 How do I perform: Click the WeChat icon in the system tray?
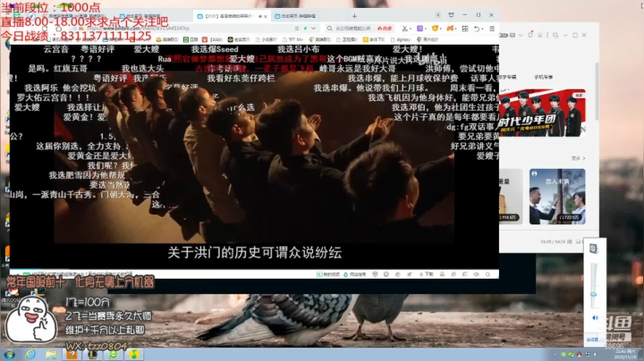(x=563, y=355)
